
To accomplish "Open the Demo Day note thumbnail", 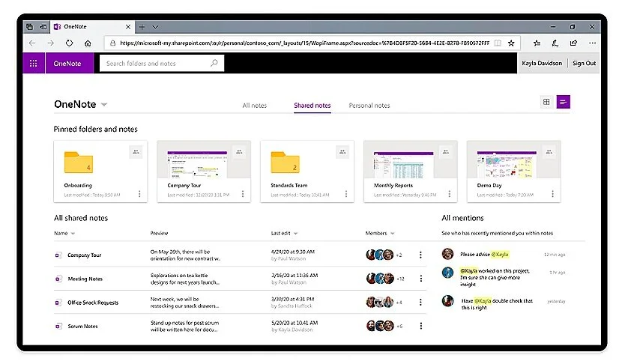I will pyautogui.click(x=507, y=165).
